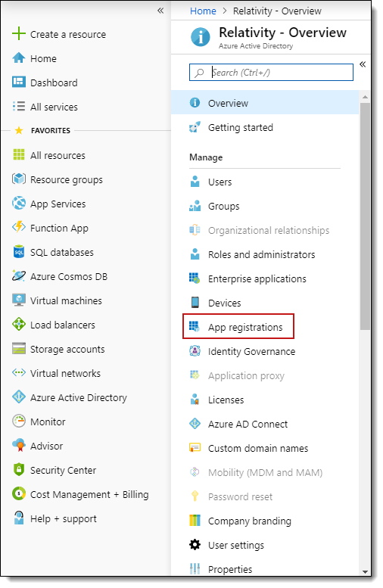The width and height of the screenshot is (383, 588).
Task: Click the Virtual machines monitor icon
Action: click(19, 300)
